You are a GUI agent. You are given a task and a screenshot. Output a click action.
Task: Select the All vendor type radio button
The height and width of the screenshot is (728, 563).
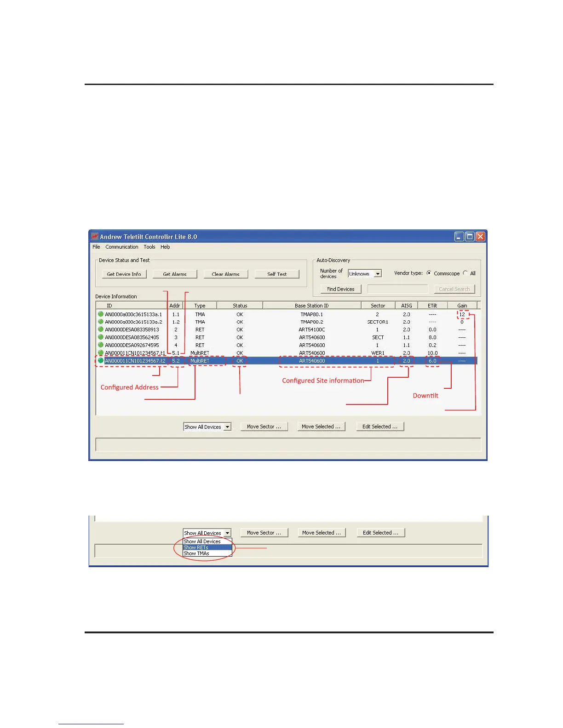pos(465,273)
